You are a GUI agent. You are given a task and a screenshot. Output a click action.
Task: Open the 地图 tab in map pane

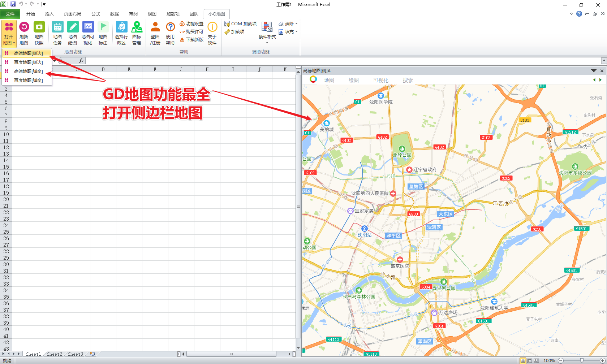click(x=329, y=80)
